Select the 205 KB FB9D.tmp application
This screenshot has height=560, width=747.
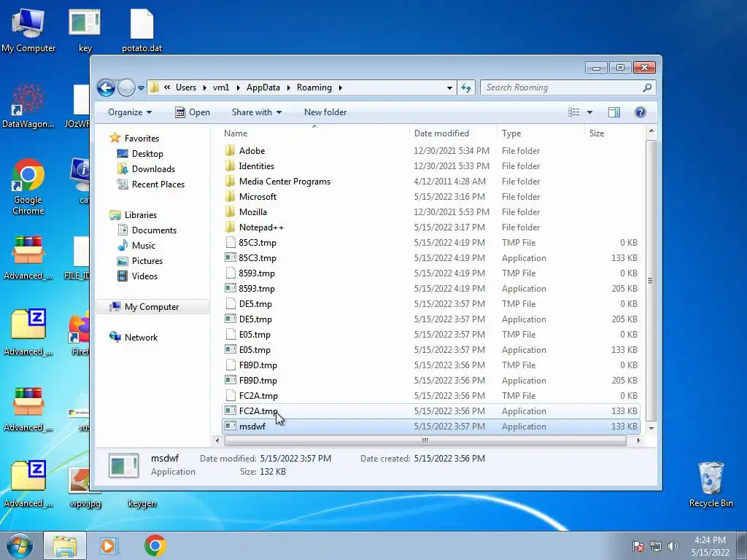click(x=430, y=381)
